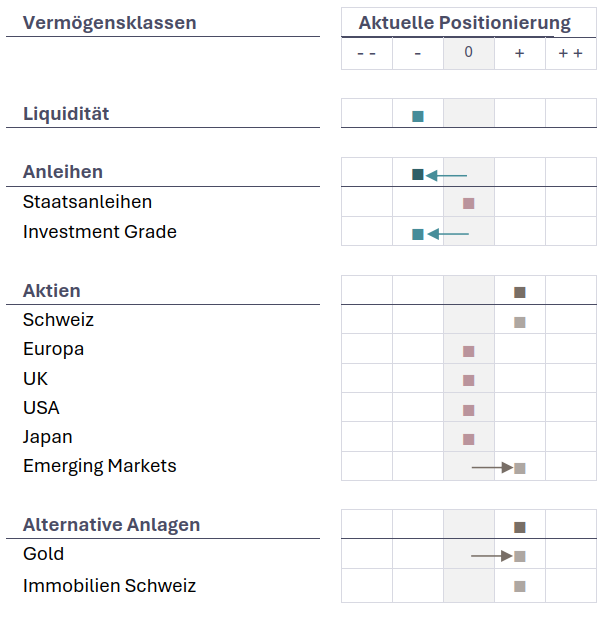Click the Immobilien Schweiz marker square

[520, 586]
